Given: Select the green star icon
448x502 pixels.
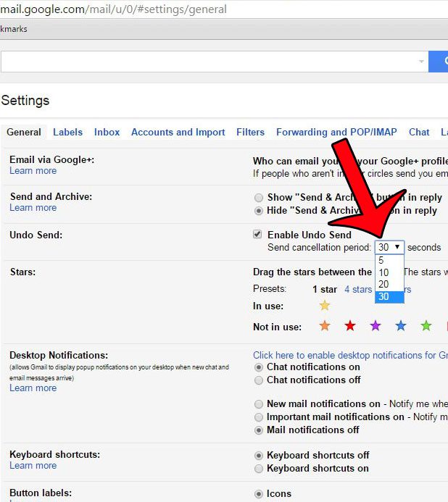Looking at the screenshot, I should 426,327.
